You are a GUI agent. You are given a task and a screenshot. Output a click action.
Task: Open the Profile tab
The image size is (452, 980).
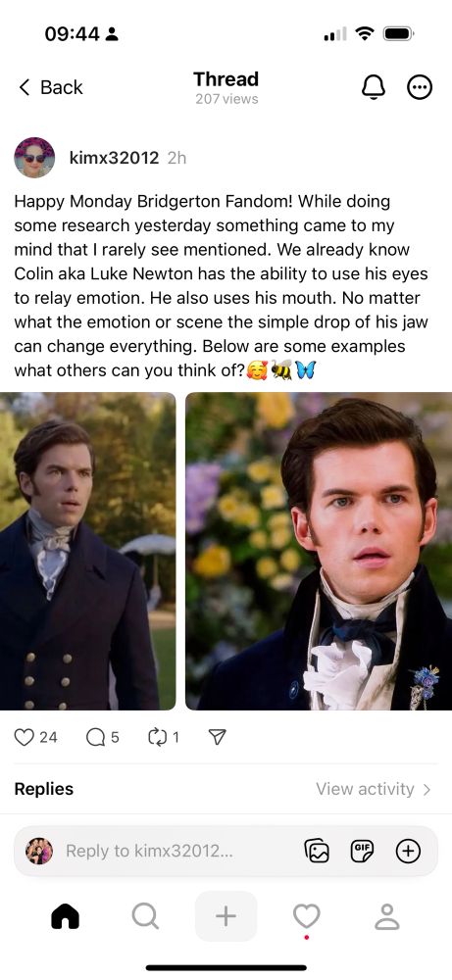[386, 917]
